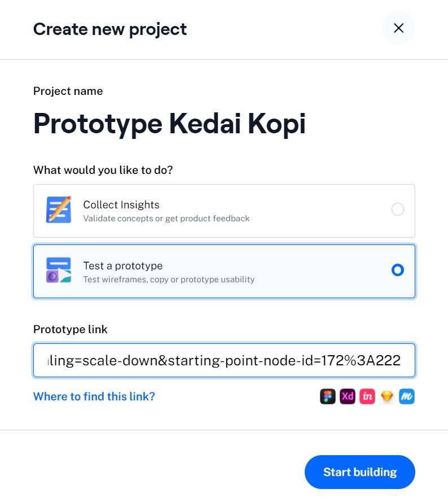Screen dimensions: 448x502
Task: Select the Test a prototype radio button
Action: (x=398, y=270)
